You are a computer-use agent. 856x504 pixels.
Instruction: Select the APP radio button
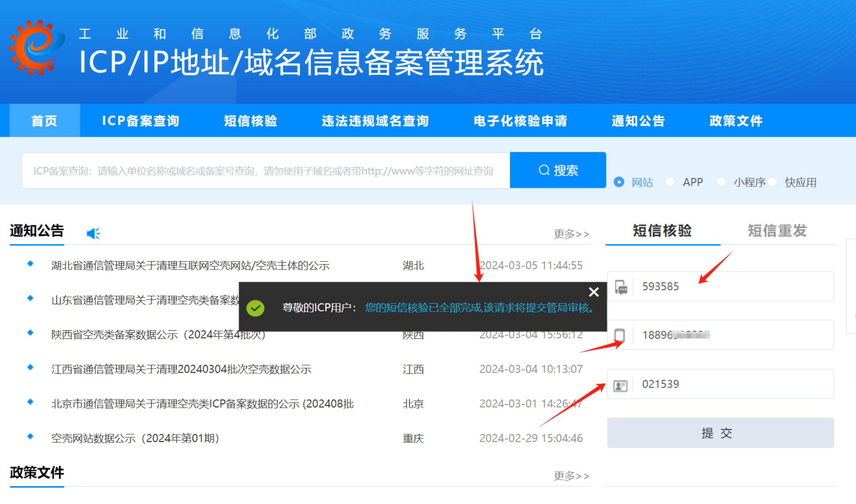click(x=670, y=182)
